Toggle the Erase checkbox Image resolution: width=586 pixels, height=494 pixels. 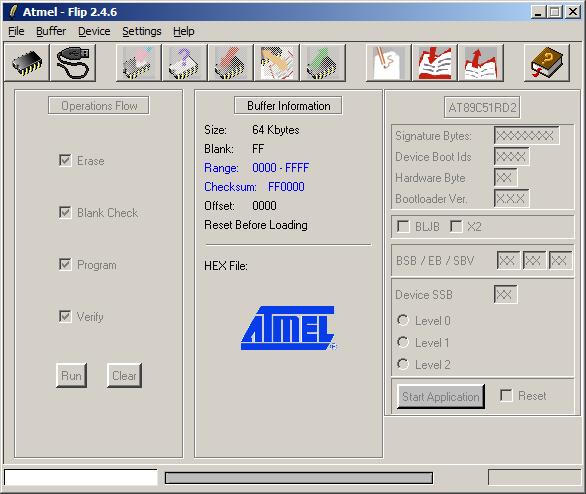65,160
